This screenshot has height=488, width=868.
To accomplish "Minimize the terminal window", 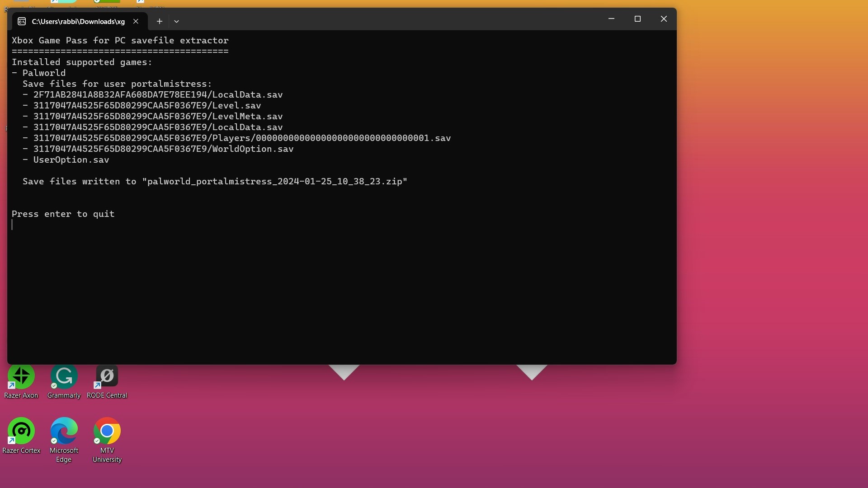I will click(611, 19).
